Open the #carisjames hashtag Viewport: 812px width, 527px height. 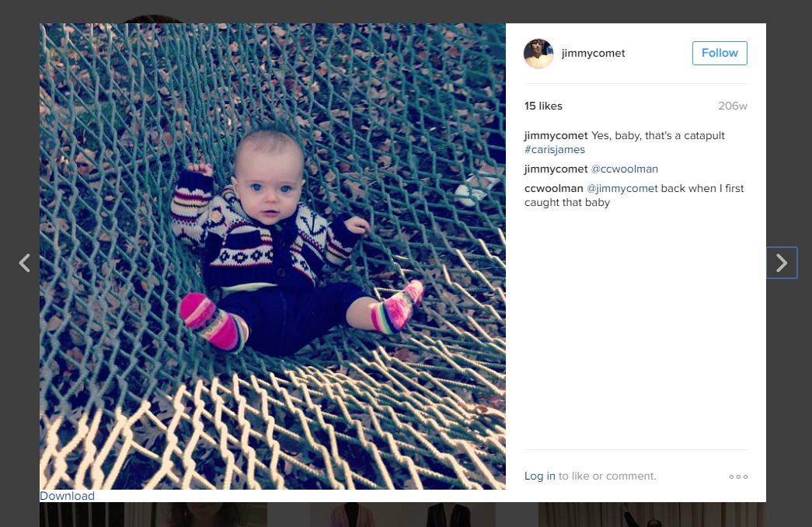[555, 149]
